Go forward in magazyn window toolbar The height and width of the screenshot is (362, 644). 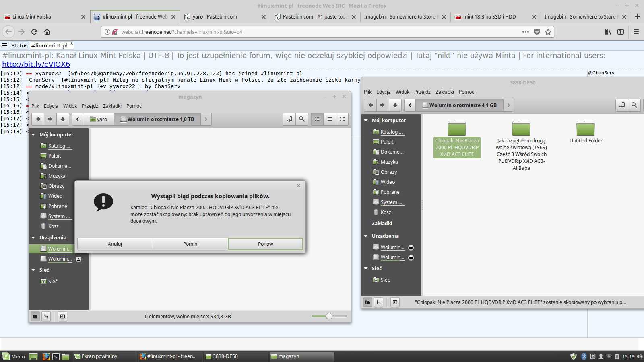tap(50, 119)
